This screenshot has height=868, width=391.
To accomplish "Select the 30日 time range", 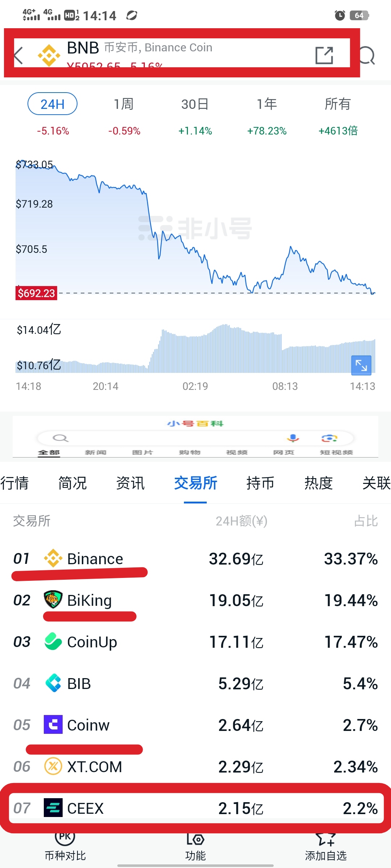I will tap(195, 104).
